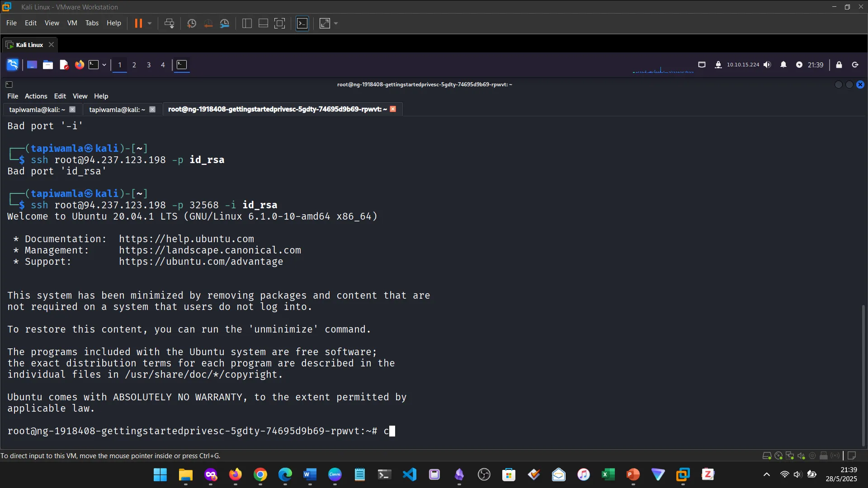The width and height of the screenshot is (868, 488).
Task: Revert the VM to its snapshot
Action: tap(208, 23)
